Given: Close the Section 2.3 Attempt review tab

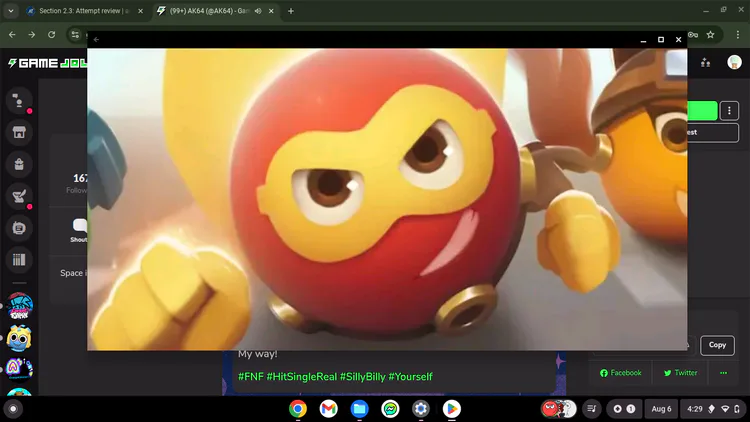Looking at the screenshot, I should (140, 11).
